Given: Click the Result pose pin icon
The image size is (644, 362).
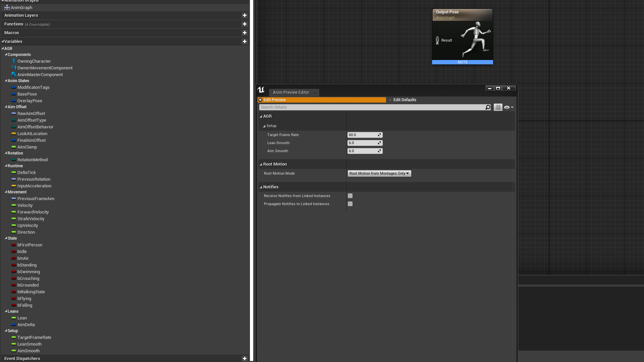Looking at the screenshot, I should tap(437, 40).
